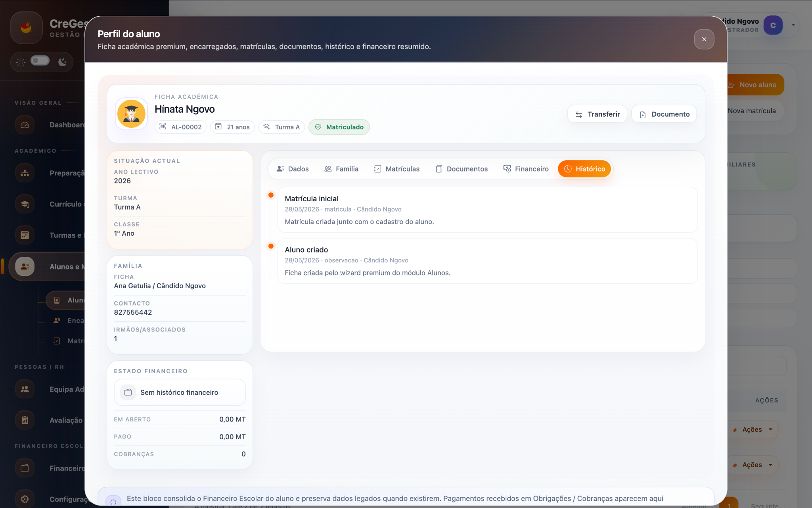
Task: Click the Avaliação clipboard icon
Action: click(25, 420)
